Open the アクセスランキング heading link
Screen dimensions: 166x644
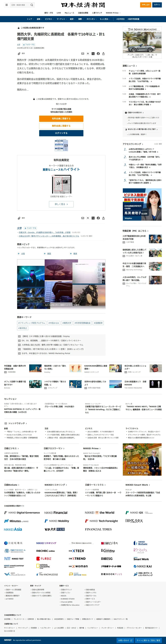pyautogui.click(x=133, y=144)
